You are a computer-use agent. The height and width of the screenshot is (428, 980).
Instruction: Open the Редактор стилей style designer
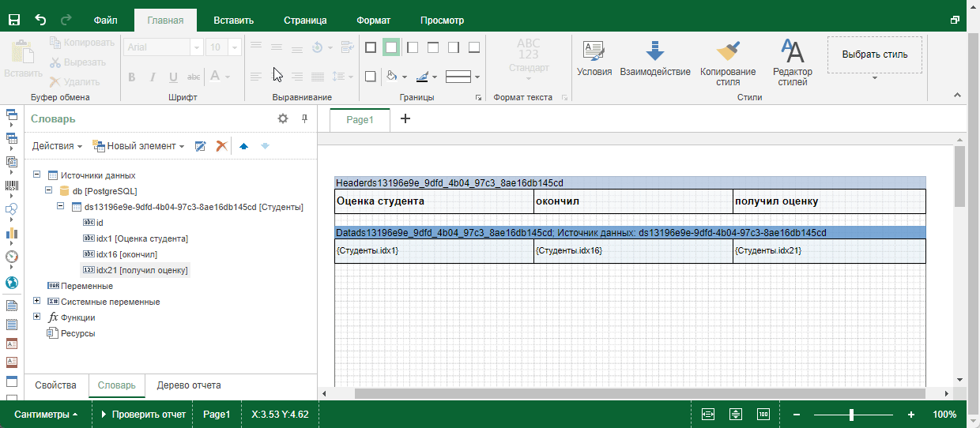click(792, 62)
